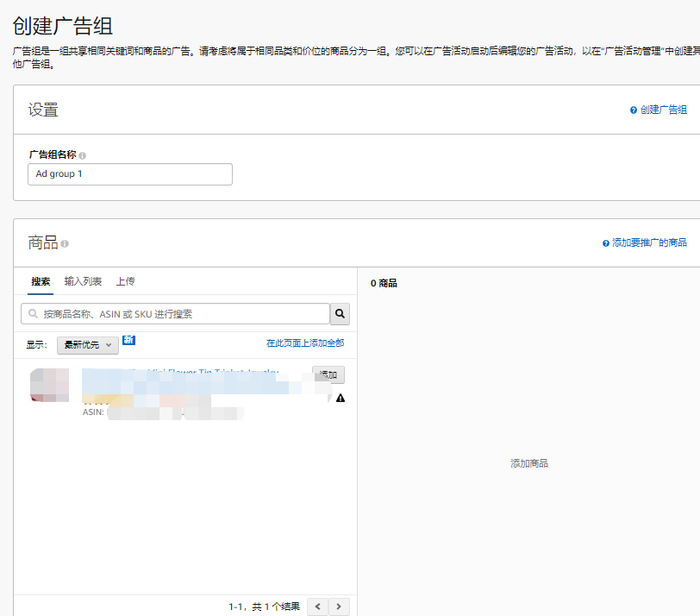This screenshot has height=616, width=700.
Task: Click the product thumbnail image
Action: [49, 386]
